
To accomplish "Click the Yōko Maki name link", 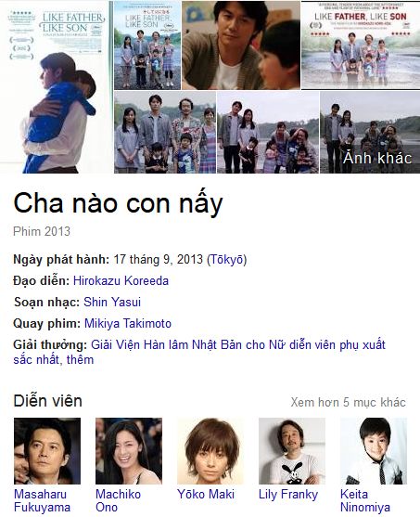I will pyautogui.click(x=206, y=494).
